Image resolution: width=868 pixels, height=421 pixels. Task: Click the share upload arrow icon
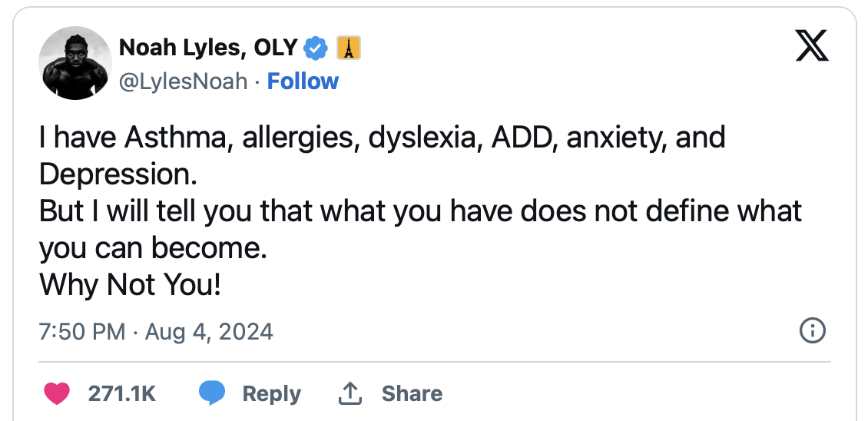350,393
